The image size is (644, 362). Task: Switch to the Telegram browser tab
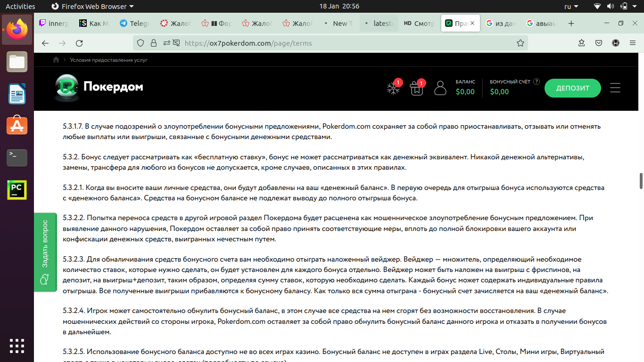click(x=134, y=23)
